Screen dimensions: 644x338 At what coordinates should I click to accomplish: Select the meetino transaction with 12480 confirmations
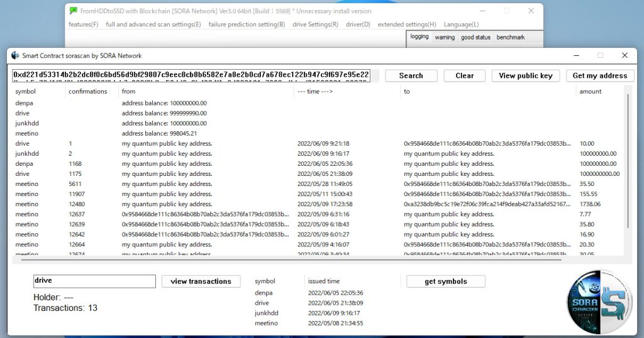coord(316,204)
